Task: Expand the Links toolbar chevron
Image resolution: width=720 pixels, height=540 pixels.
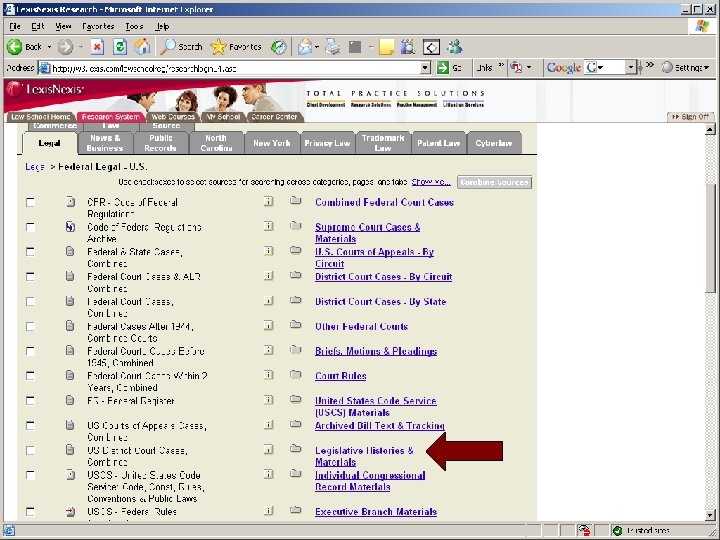Action: [501, 66]
